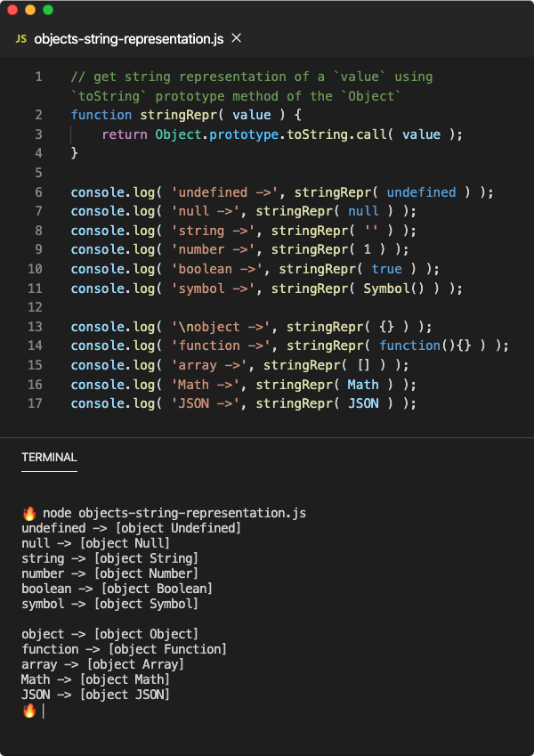
Task: Click the fire emoji before the node command
Action: point(28,514)
